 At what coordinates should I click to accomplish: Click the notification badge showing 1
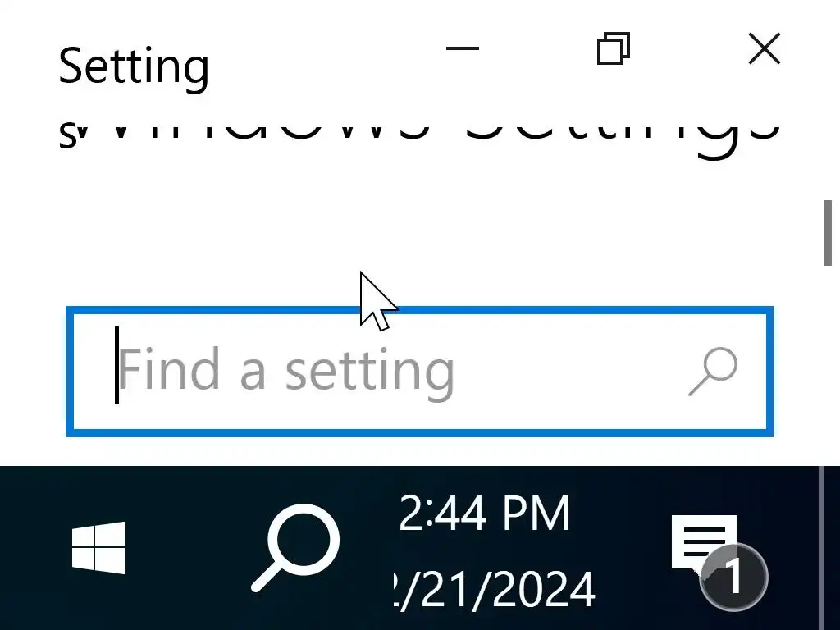point(733,577)
